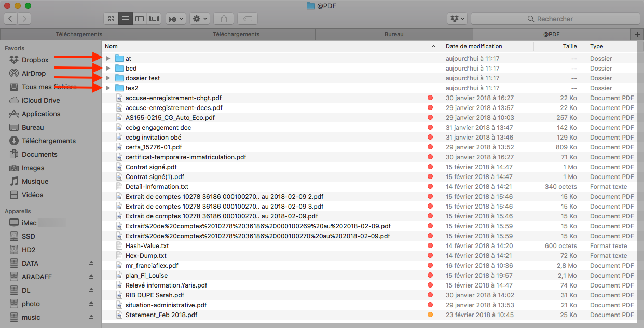Sort by the Taille column header
The width and height of the screenshot is (644, 328).
click(x=559, y=46)
